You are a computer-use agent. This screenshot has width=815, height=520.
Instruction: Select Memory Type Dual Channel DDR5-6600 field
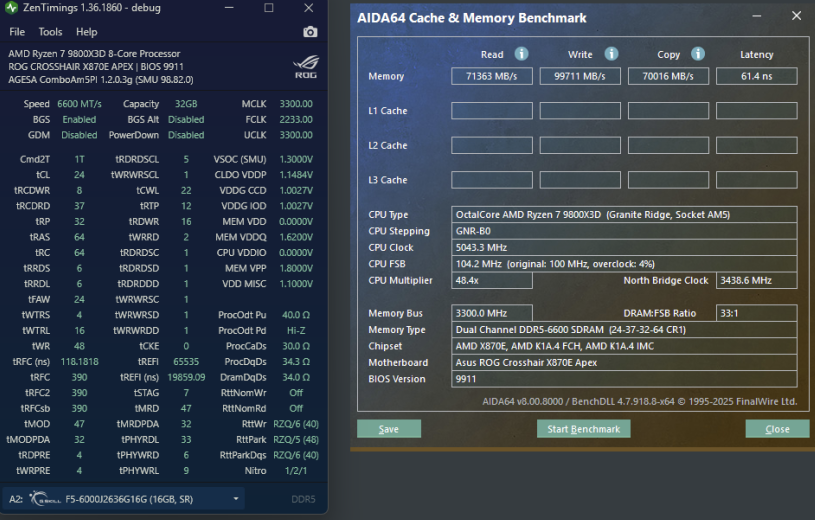point(624,330)
